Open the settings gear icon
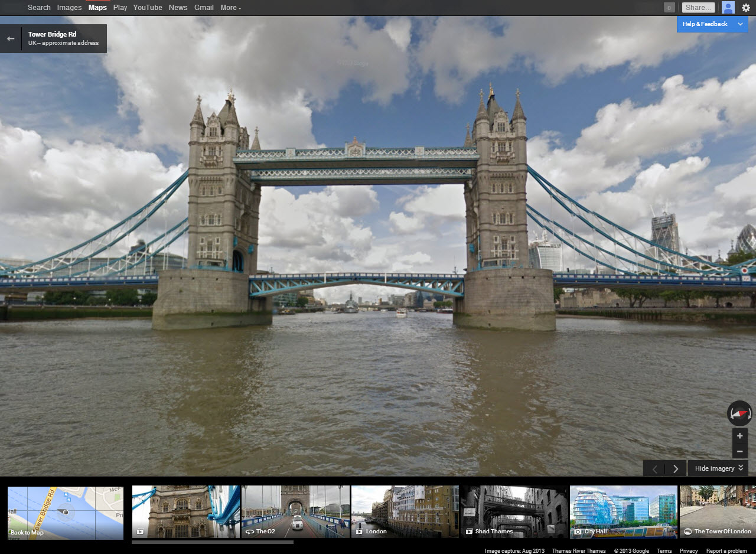Image resolution: width=756 pixels, height=554 pixels. [x=745, y=8]
